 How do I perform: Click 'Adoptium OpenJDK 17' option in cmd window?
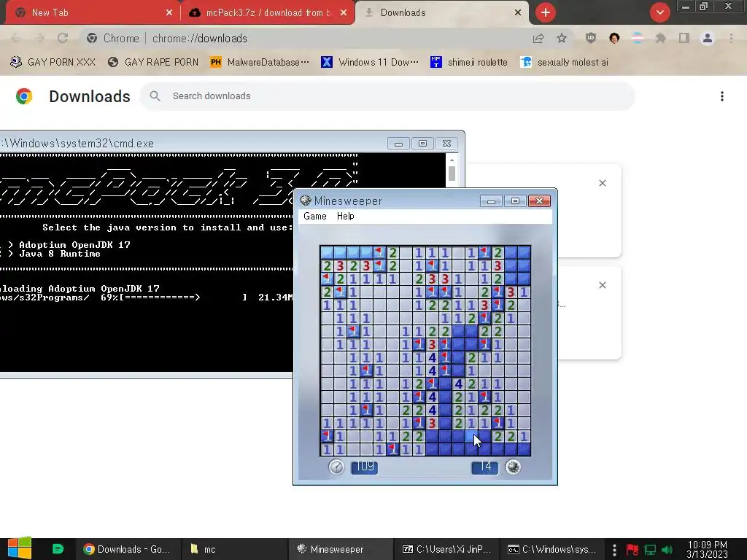coord(75,245)
